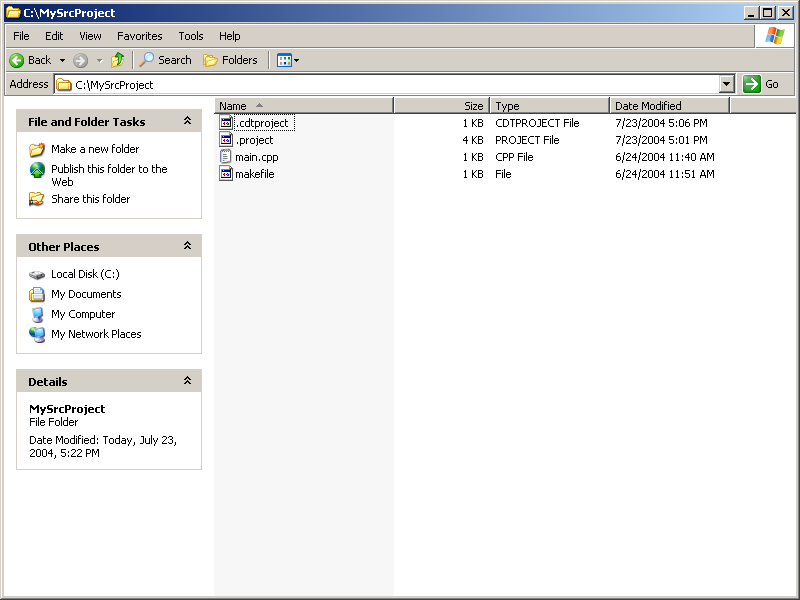
Task: Click the Back arrow icon
Action: [17, 60]
